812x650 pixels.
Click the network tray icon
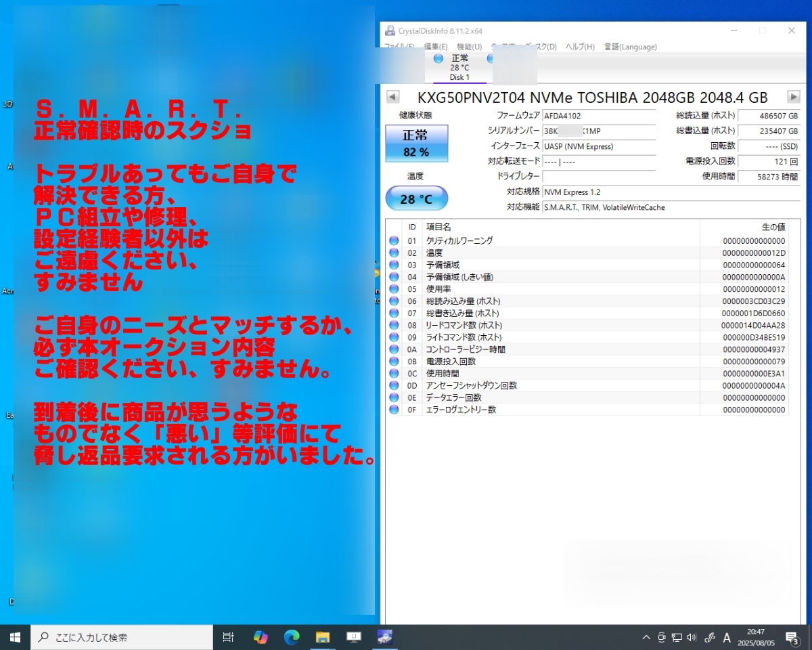click(677, 637)
